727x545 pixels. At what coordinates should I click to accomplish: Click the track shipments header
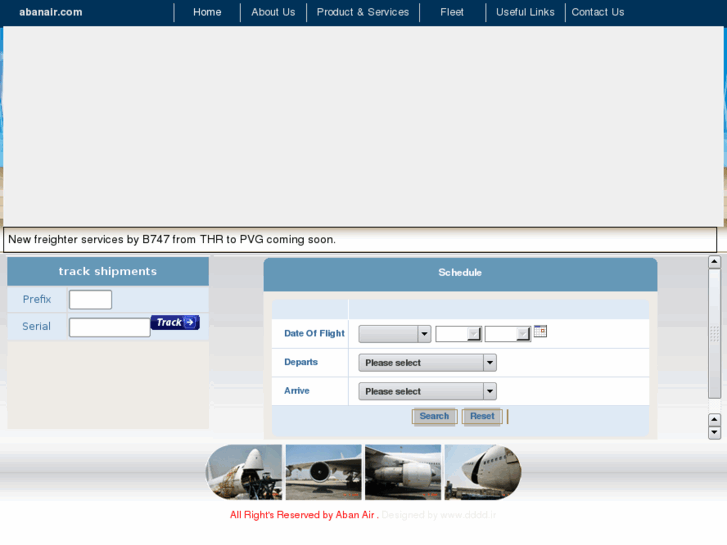pyautogui.click(x=108, y=271)
